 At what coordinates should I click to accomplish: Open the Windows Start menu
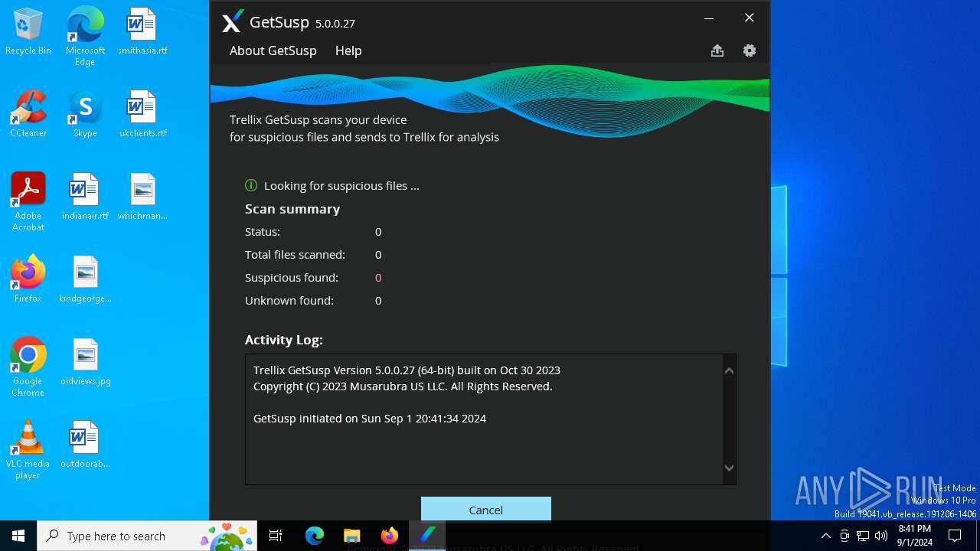tap(18, 536)
